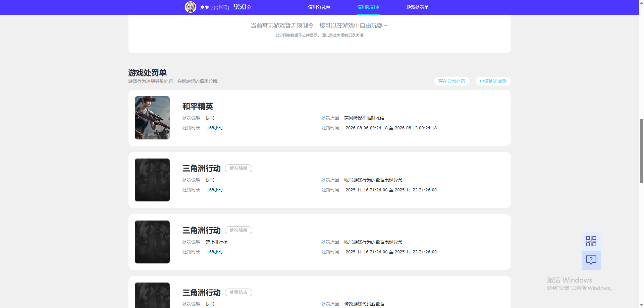Click the 存在异常处罚 button
The width and height of the screenshot is (644, 308).
coord(451,81)
